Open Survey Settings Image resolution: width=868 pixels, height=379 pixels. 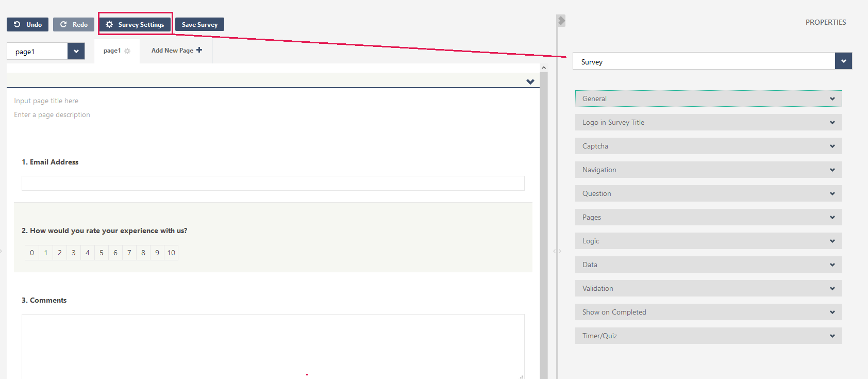pyautogui.click(x=135, y=24)
